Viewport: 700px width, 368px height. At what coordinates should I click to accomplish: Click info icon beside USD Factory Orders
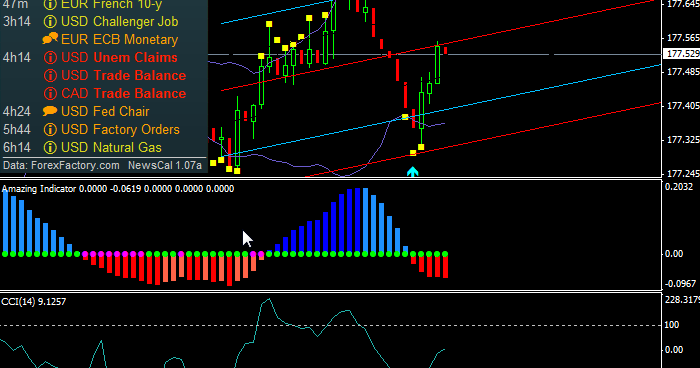(50, 130)
